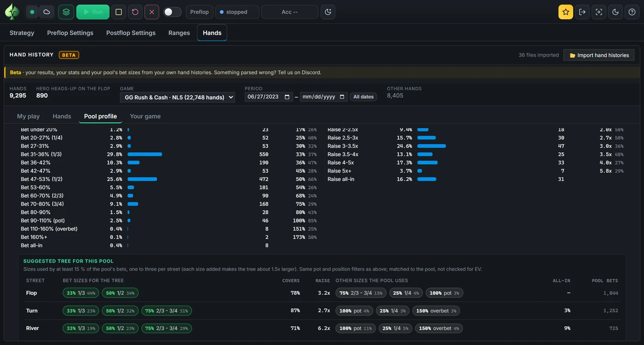Click the Preflop button in toolbar
Viewport: 644px width, 345px height.
[x=200, y=12]
